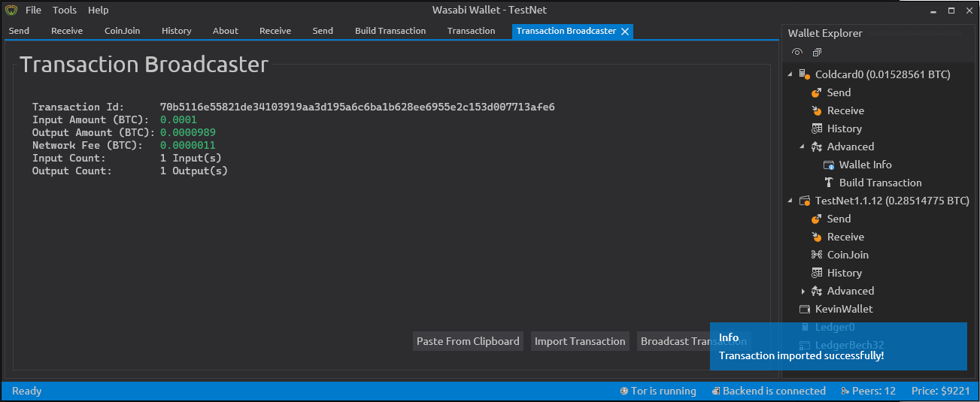Minimize the Wasabi Wallet window
Viewport: 980px width, 402px height.
click(933, 11)
